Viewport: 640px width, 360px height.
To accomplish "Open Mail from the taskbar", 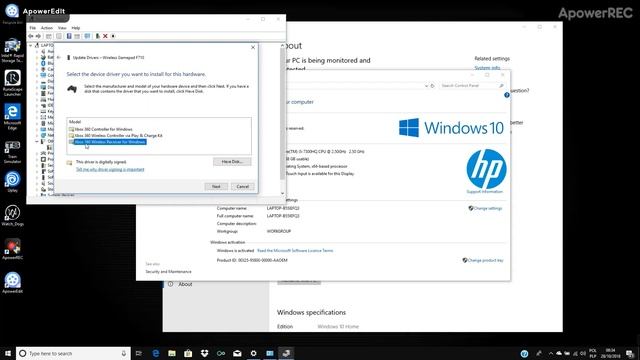I will 237,353.
